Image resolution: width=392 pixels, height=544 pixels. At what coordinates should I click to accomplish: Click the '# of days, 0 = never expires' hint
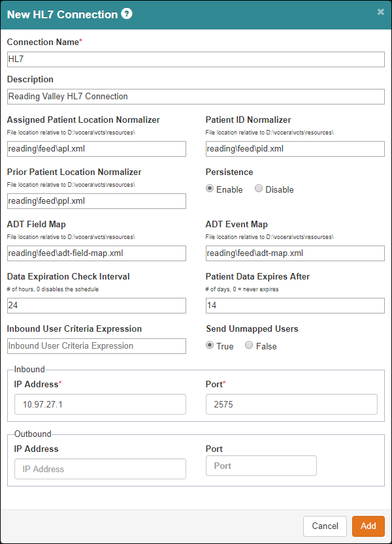click(242, 289)
